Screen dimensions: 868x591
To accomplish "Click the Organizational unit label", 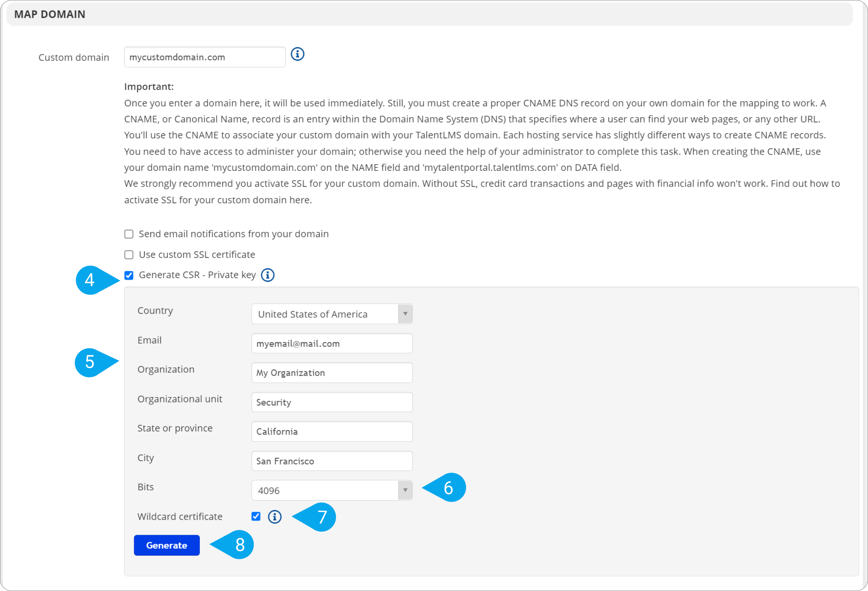I will (180, 399).
